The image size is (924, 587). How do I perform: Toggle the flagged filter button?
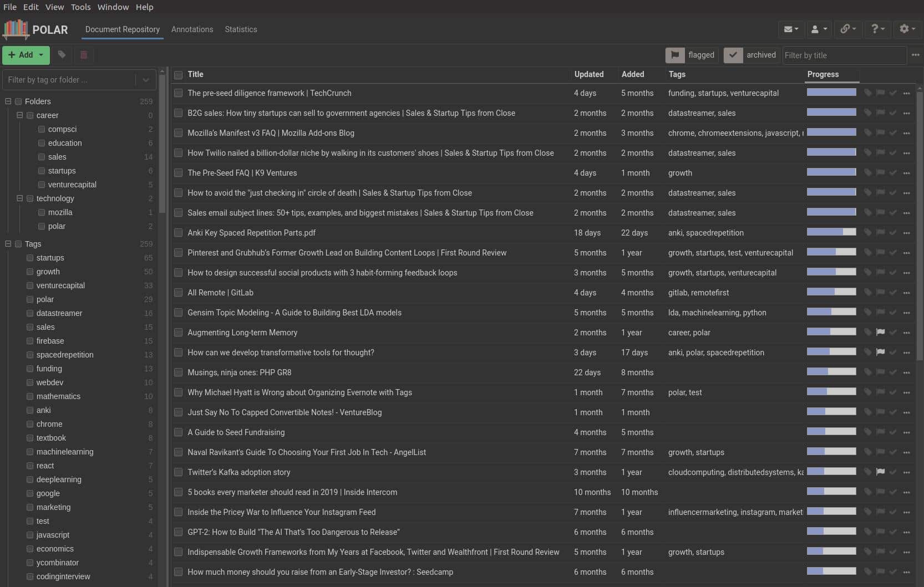[692, 55]
